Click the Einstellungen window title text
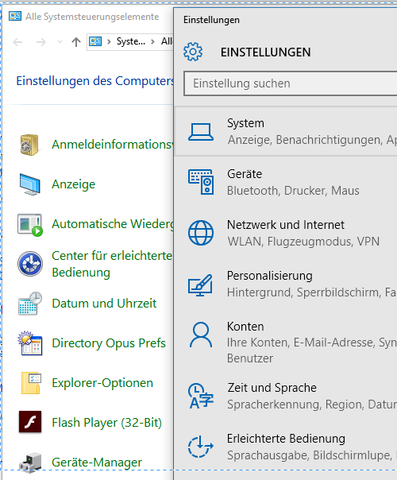This screenshot has width=397, height=480. [211, 20]
